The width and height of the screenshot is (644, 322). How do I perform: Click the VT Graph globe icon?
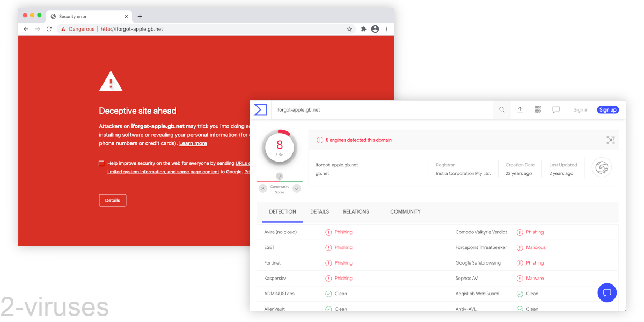(x=602, y=167)
